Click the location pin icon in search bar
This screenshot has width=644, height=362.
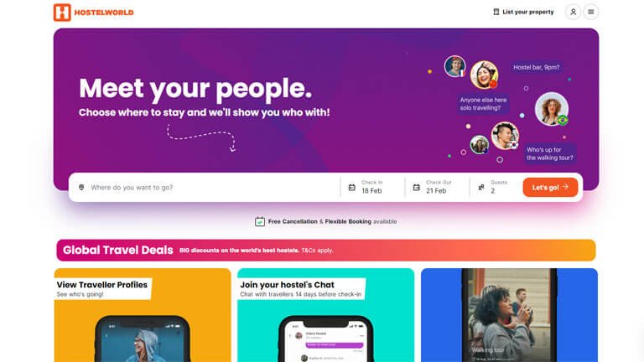click(81, 187)
